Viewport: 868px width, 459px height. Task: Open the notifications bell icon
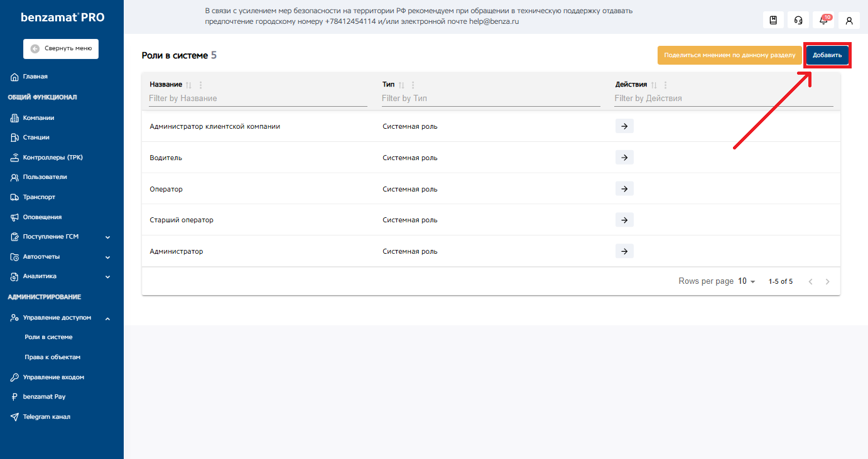823,20
